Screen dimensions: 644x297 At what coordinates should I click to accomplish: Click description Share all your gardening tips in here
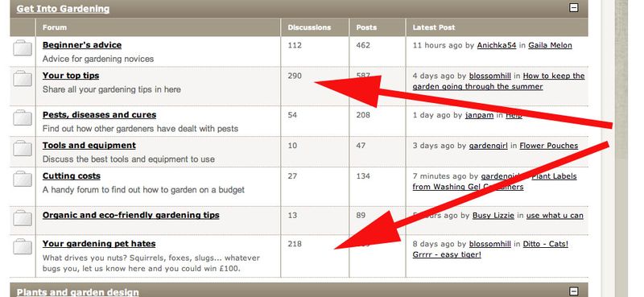point(112,89)
